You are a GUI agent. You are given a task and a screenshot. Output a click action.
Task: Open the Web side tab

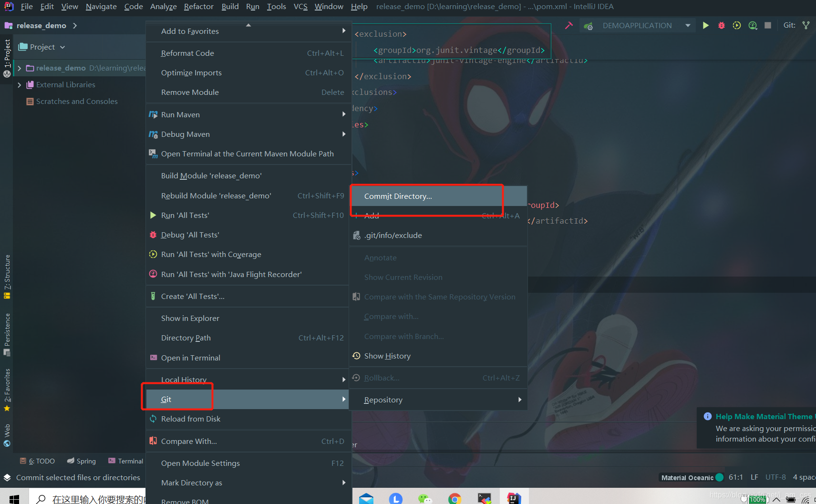7,435
